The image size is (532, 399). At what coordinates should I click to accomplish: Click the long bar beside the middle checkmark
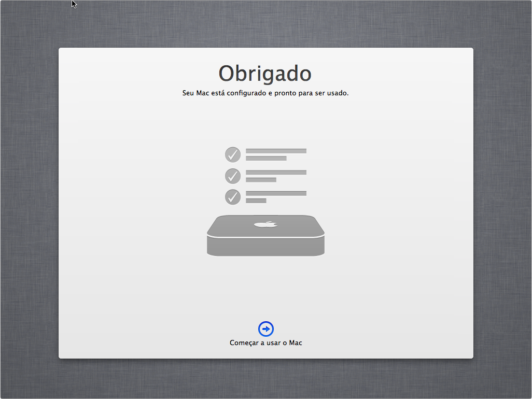(276, 173)
